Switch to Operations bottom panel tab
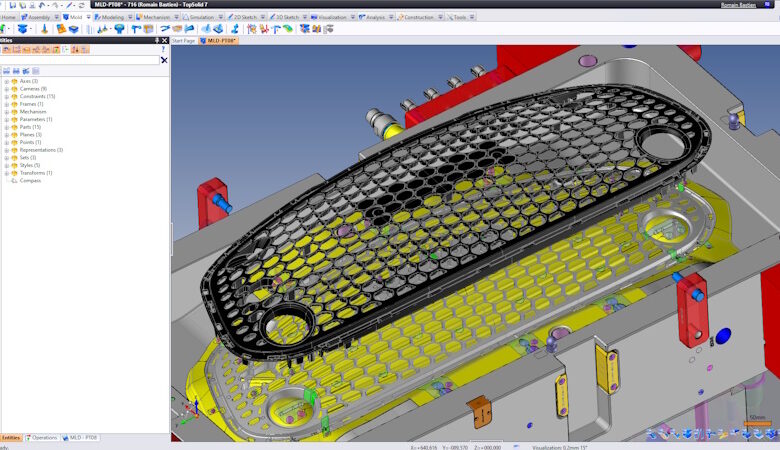The height and width of the screenshot is (450, 780). coord(42,438)
